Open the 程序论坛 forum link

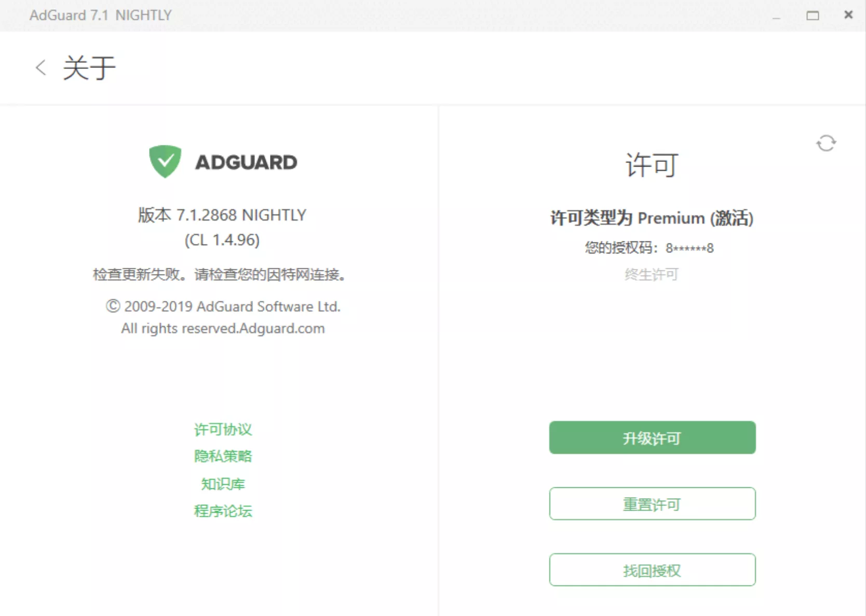point(222,511)
